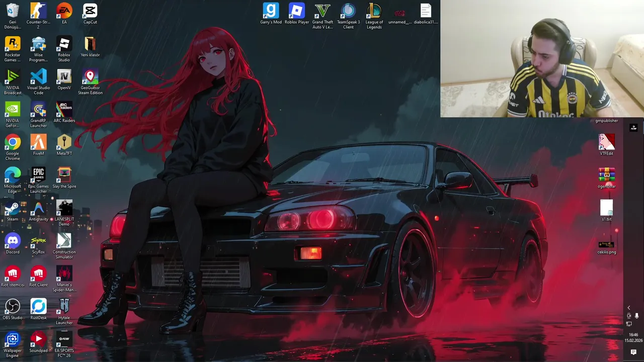Viewport: 644px width, 362px height.
Task: Open the FiveM shortcut
Action: click(x=38, y=145)
